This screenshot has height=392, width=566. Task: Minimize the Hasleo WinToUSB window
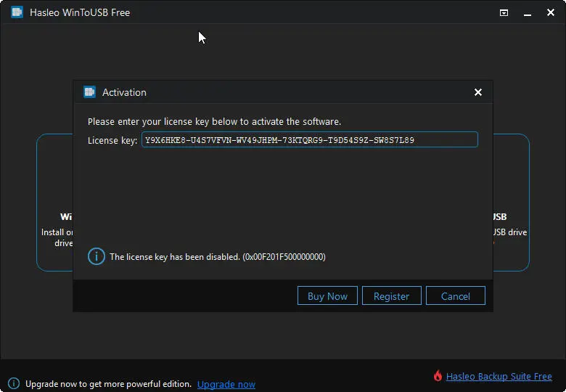pyautogui.click(x=528, y=13)
